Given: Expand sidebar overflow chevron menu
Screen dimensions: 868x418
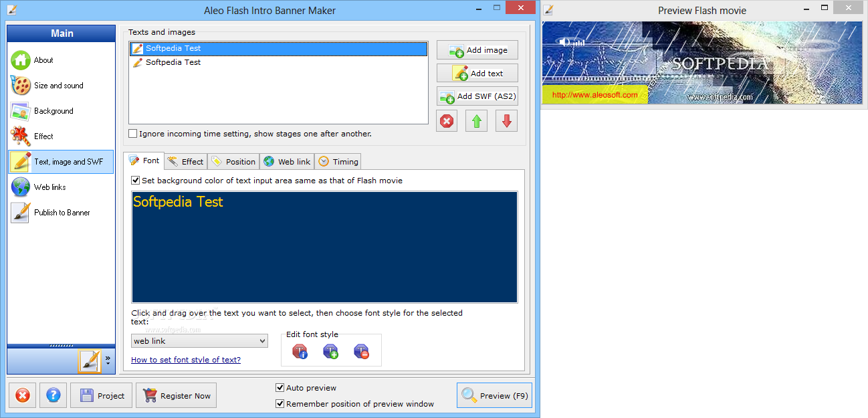Looking at the screenshot, I should (x=108, y=360).
